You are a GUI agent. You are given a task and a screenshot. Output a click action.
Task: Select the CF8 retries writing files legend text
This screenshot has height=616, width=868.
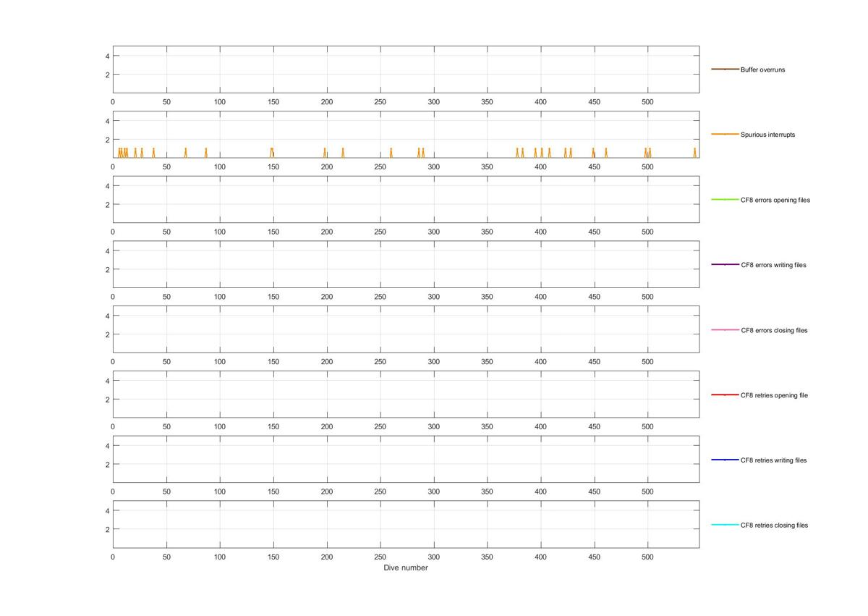pos(773,460)
